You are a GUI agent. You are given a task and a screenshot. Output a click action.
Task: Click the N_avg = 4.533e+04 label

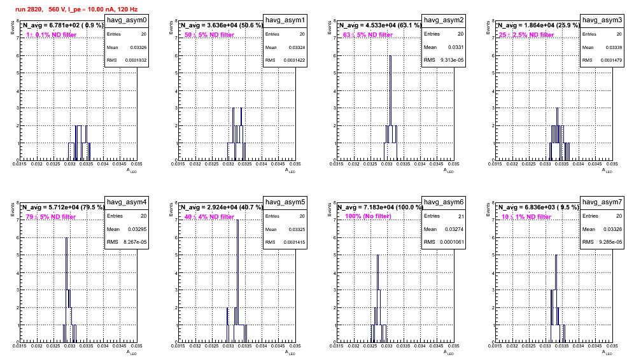pyautogui.click(x=380, y=25)
